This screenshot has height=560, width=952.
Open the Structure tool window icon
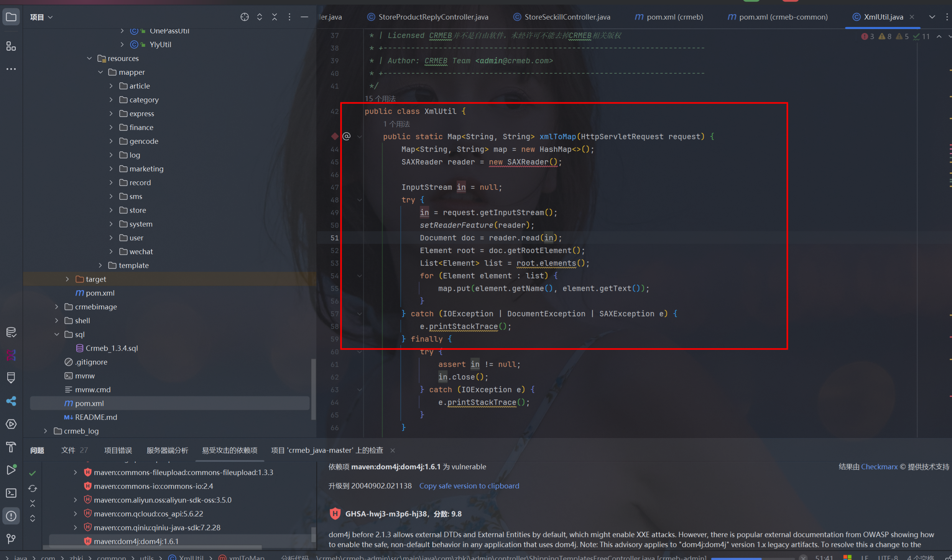point(11,46)
